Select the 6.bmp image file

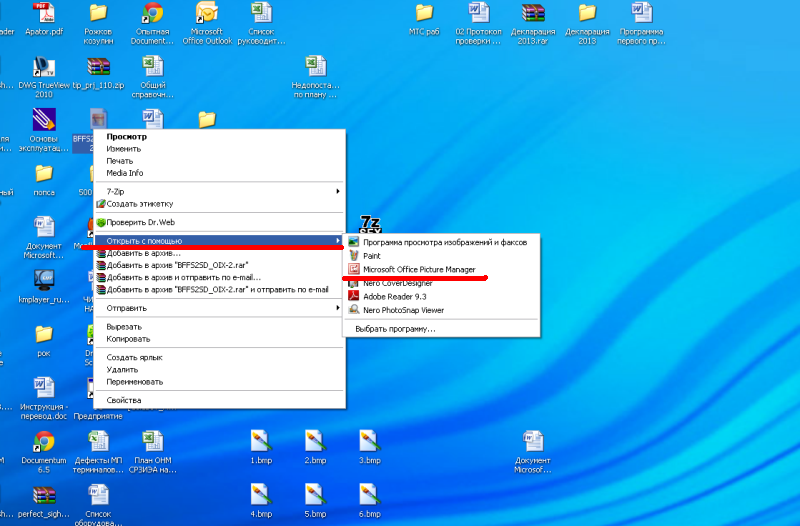370,495
